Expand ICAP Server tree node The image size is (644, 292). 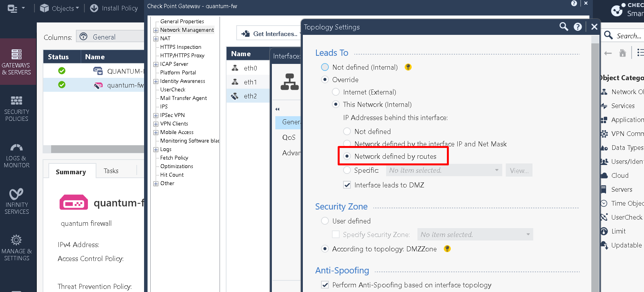[156, 64]
